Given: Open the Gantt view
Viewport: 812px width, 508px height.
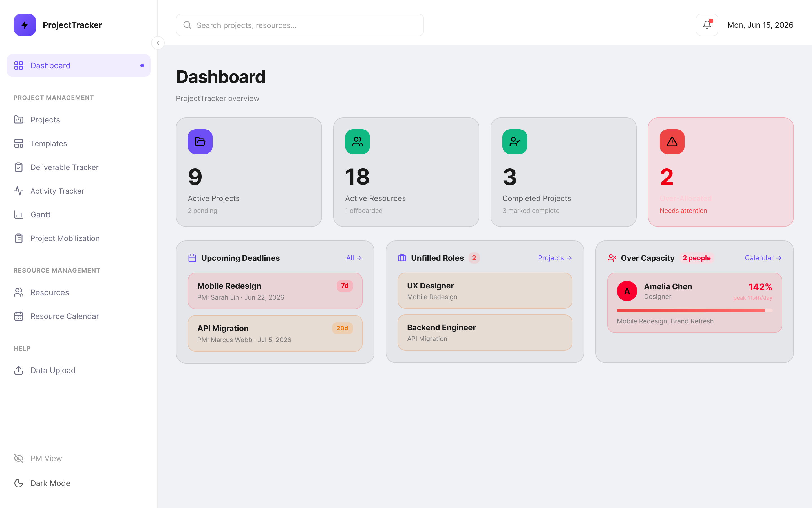Looking at the screenshot, I should point(78,214).
